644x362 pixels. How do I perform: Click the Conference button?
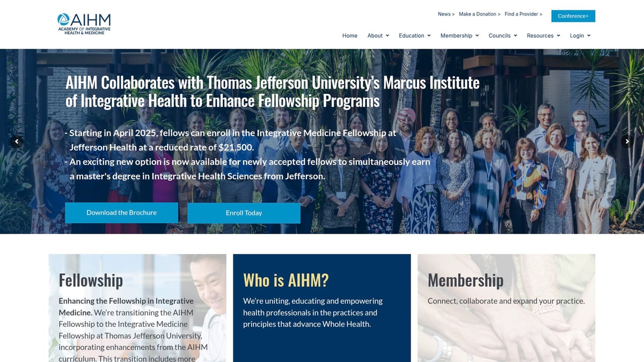[573, 16]
